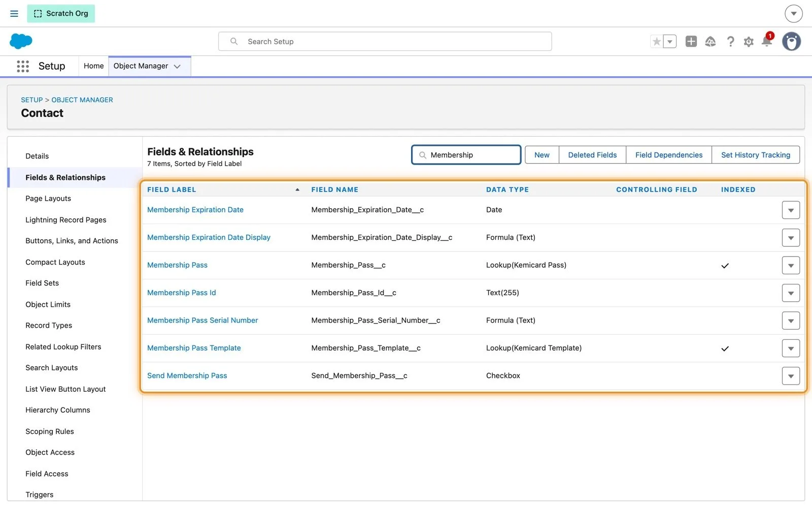Open List View Button Layout
This screenshot has width=812, height=508.
pyautogui.click(x=65, y=389)
